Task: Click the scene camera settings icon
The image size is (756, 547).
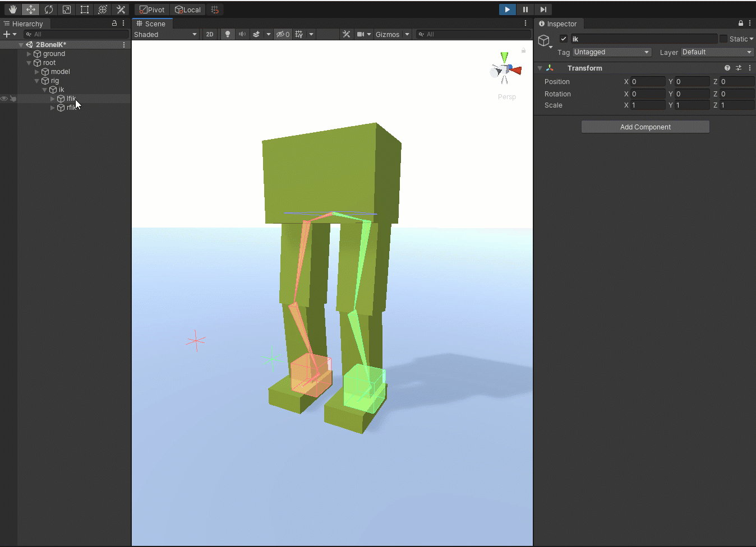Action: (362, 34)
